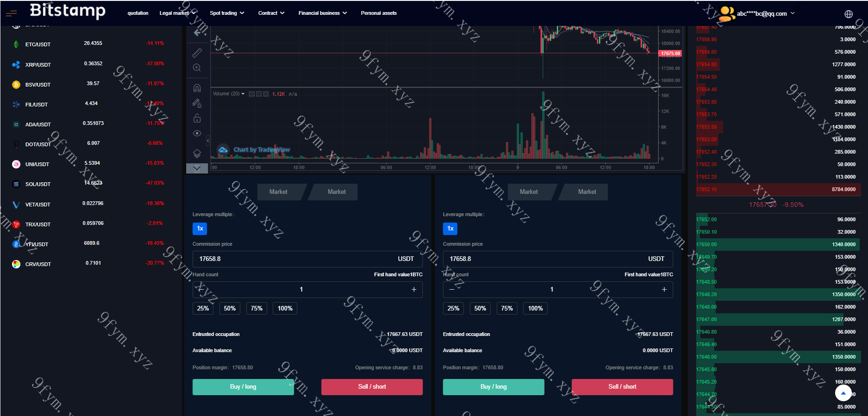Select the ruler measure tool
868x416 pixels.
click(197, 53)
